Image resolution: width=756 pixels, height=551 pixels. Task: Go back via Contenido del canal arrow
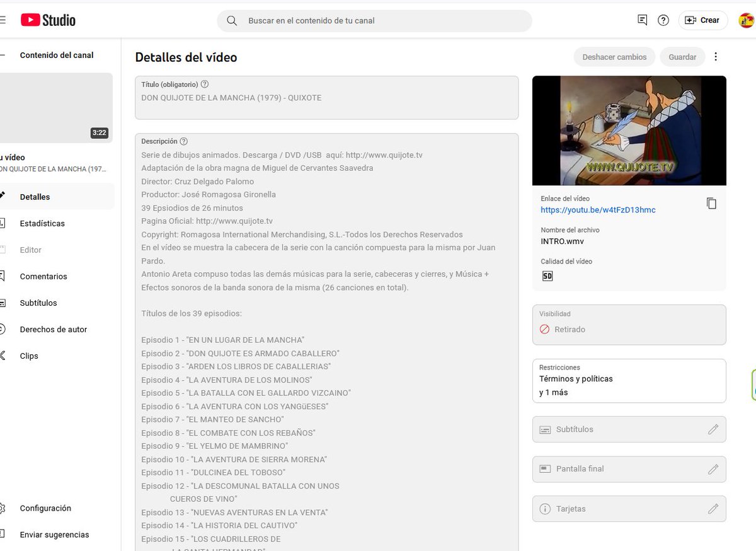[3, 55]
